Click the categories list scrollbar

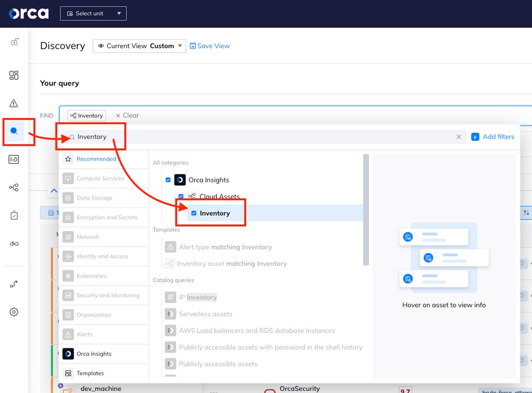pos(366,210)
